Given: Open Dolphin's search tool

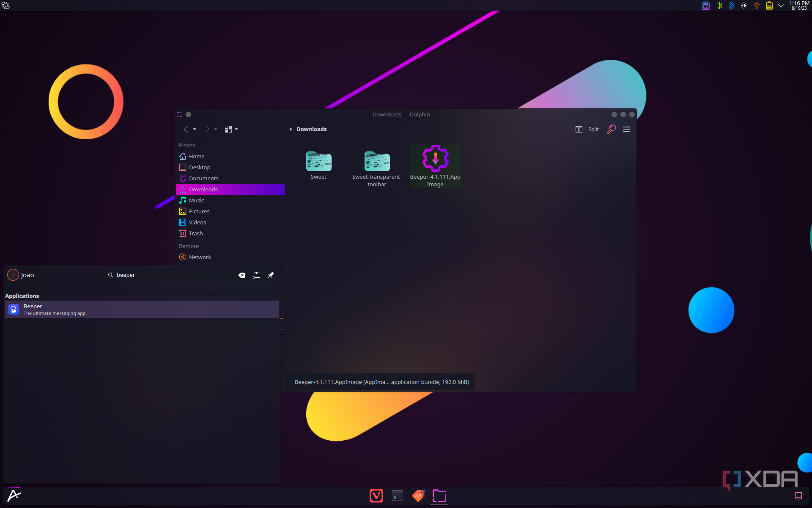Looking at the screenshot, I should 611,129.
